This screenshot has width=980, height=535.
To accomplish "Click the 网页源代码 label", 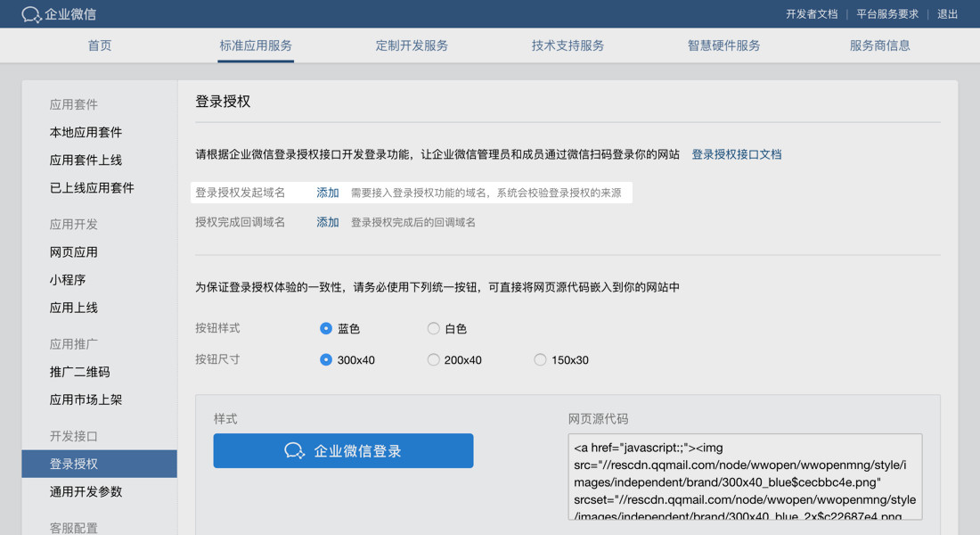I will (598, 418).
